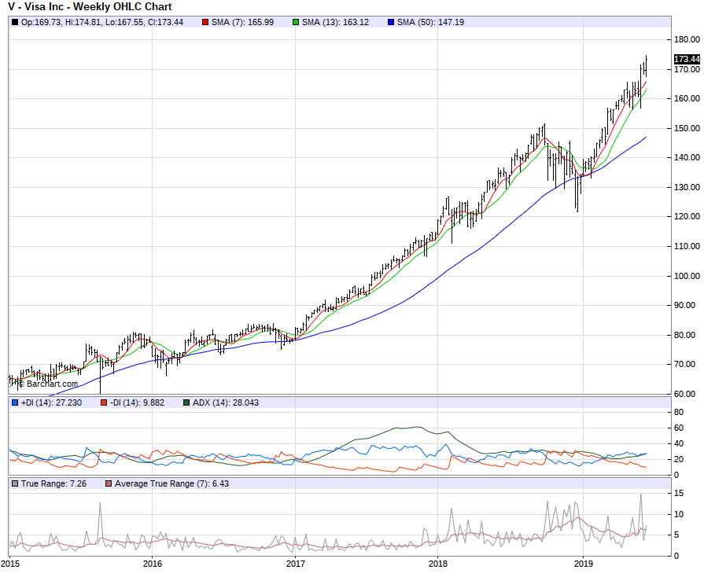The image size is (704, 588).
Task: Click the black OHLC legend square
Action: click(15, 22)
